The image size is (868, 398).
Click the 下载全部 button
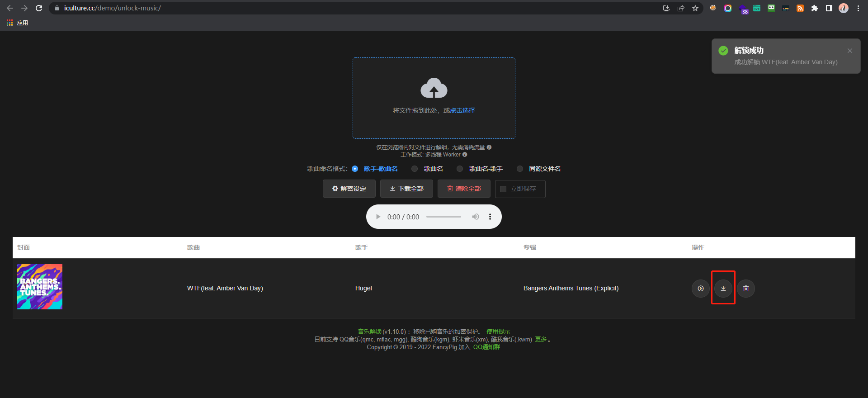click(406, 189)
